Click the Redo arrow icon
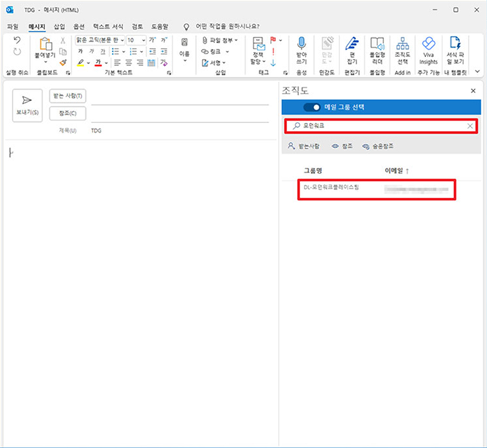 coord(17,52)
